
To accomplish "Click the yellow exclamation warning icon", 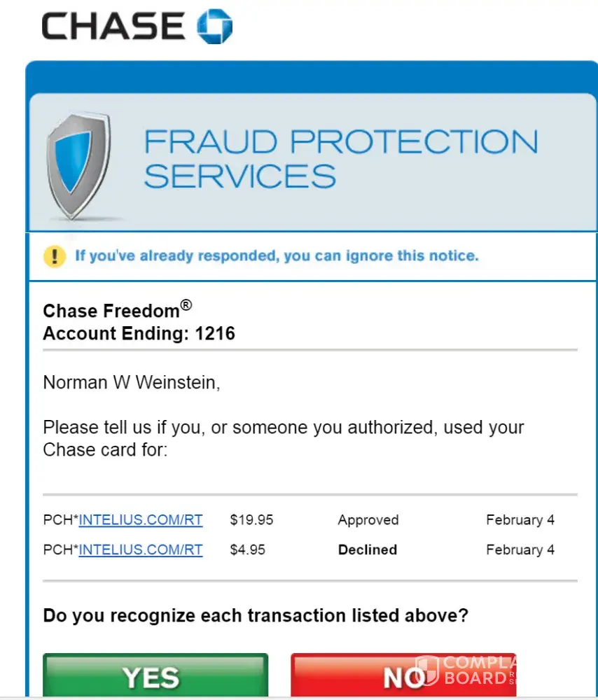I will [x=54, y=256].
